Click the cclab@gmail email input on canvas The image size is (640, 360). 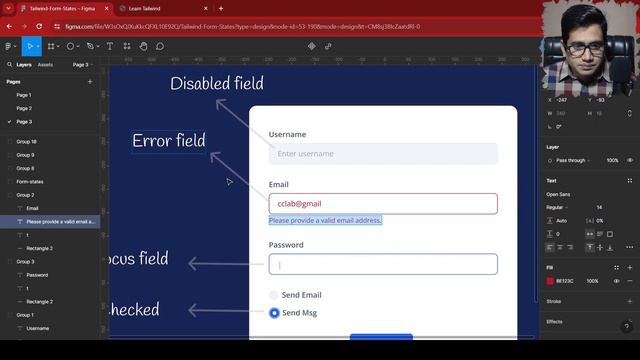click(x=383, y=204)
